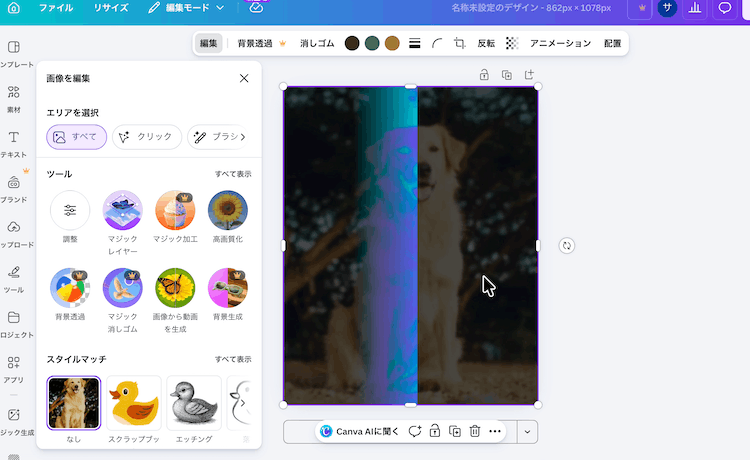Open the ブランド sidebar tab
Screen dimensions: 750x460
(x=14, y=189)
